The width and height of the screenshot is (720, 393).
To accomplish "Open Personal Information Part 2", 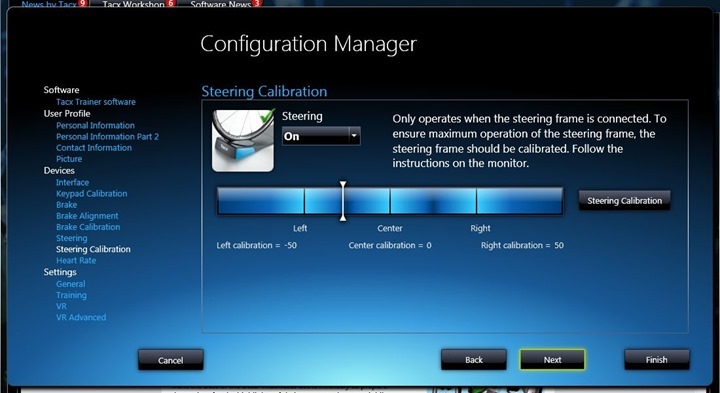I will click(x=107, y=136).
